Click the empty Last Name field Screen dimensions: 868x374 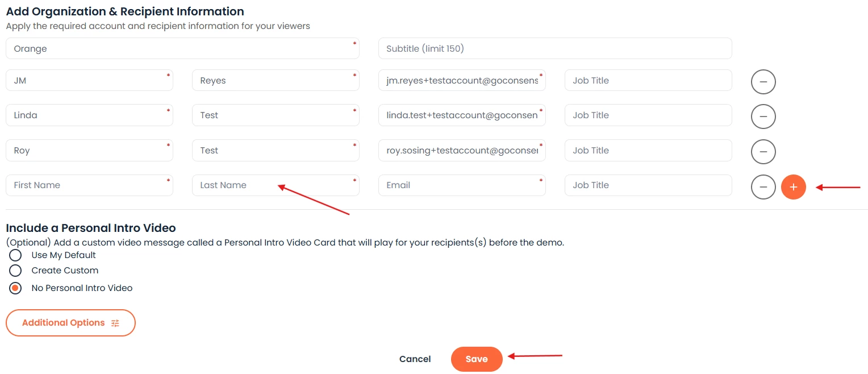click(276, 185)
